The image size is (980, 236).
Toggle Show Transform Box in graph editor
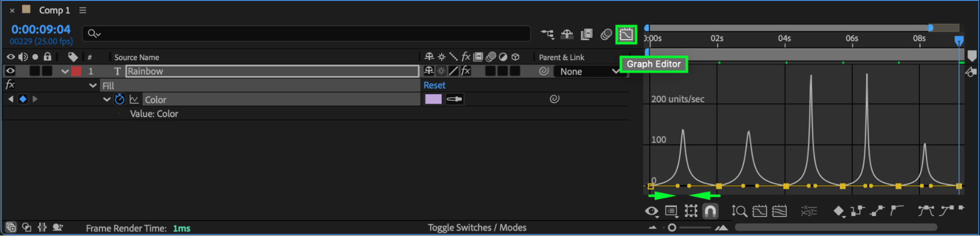pos(691,211)
